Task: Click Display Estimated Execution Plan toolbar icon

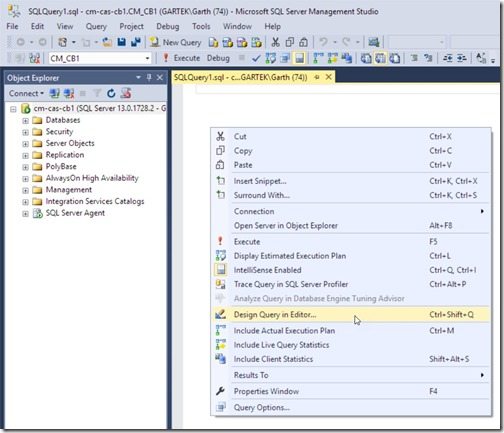Action: [x=271, y=58]
